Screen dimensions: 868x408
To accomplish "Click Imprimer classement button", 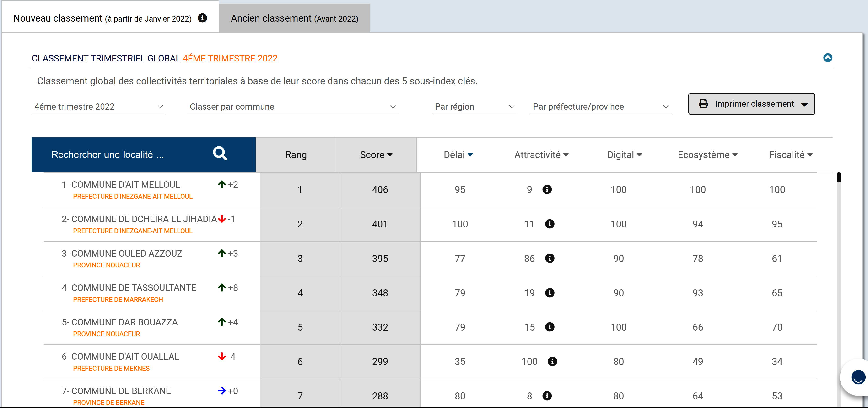I will click(x=751, y=104).
